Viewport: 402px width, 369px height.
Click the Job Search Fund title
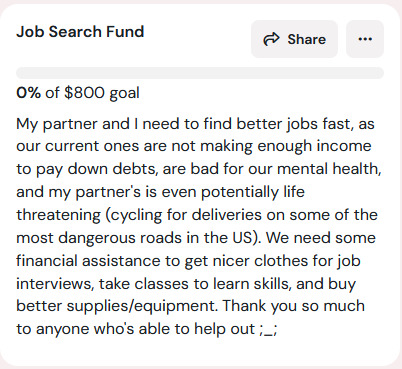[x=80, y=32]
